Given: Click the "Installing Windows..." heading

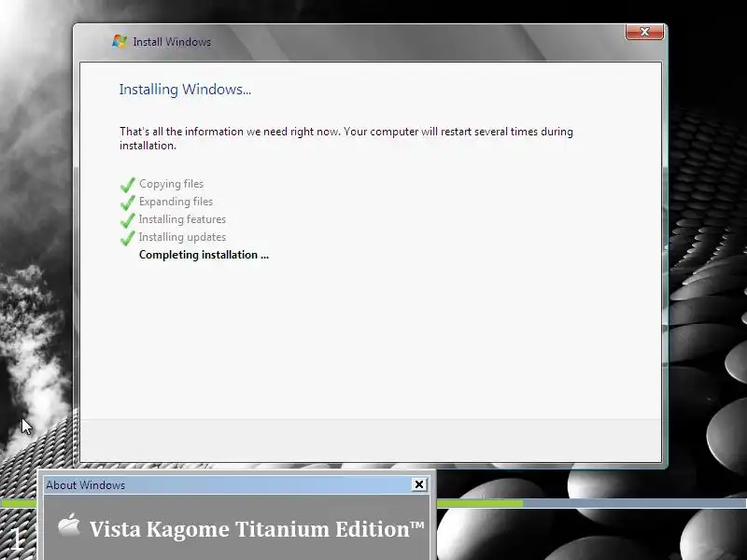Looking at the screenshot, I should tap(185, 90).
